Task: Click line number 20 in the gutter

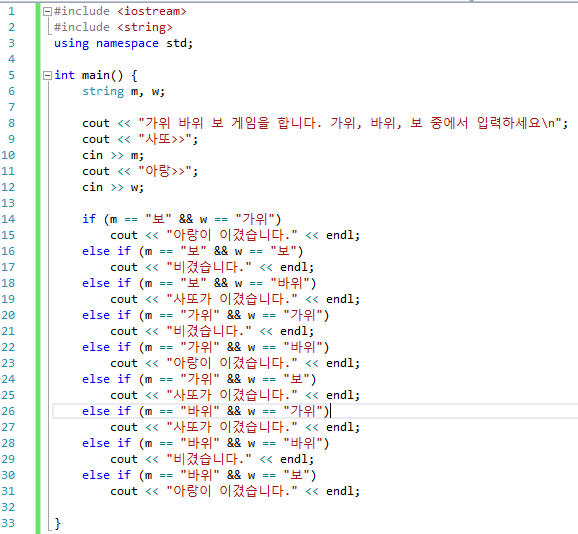Action: 8,315
